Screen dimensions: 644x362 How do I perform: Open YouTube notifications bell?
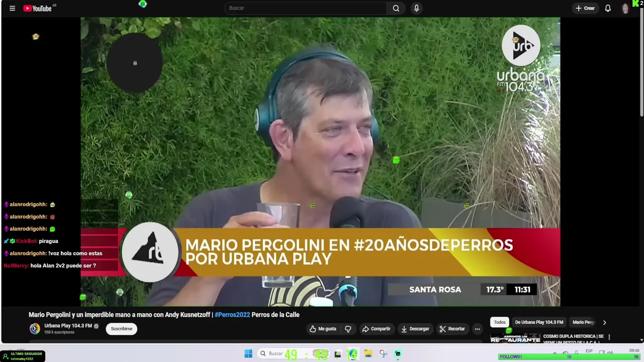[x=608, y=8]
